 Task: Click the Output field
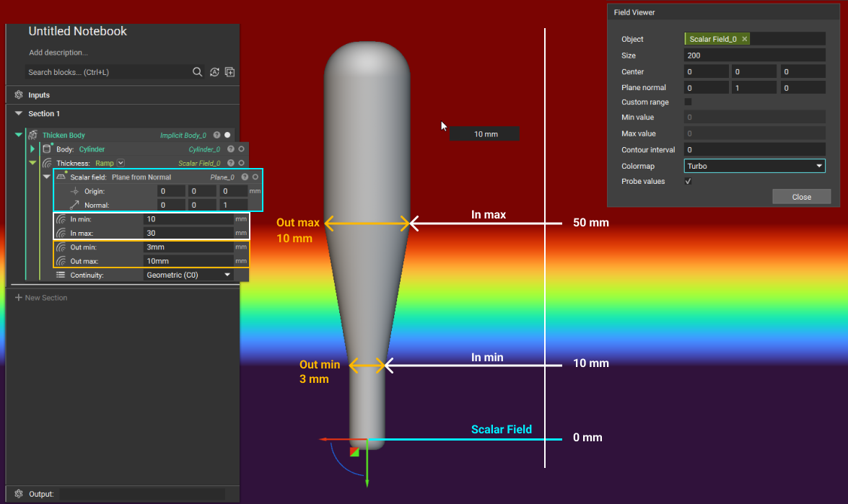point(142,494)
